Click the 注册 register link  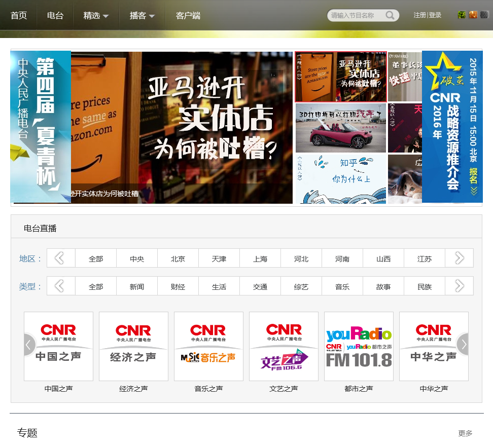(420, 15)
